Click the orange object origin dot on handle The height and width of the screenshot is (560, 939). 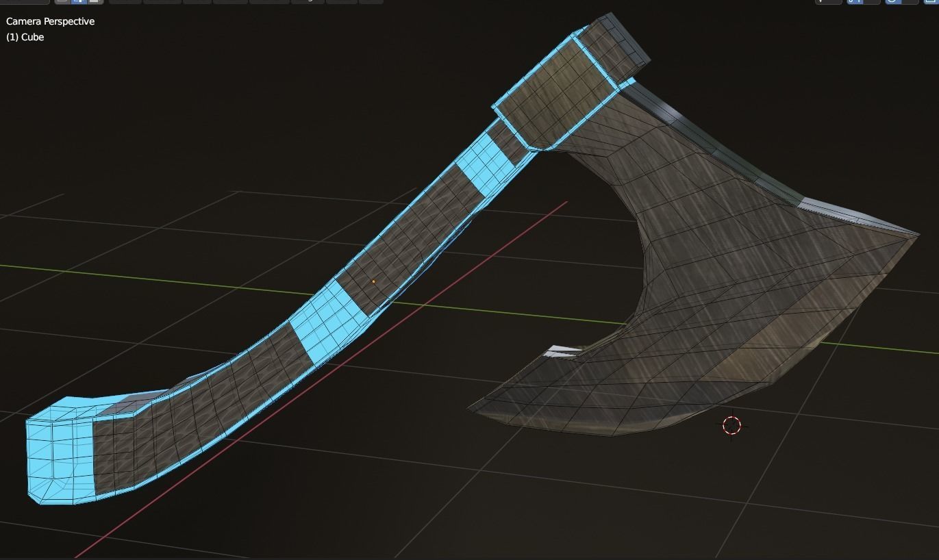[x=373, y=281]
